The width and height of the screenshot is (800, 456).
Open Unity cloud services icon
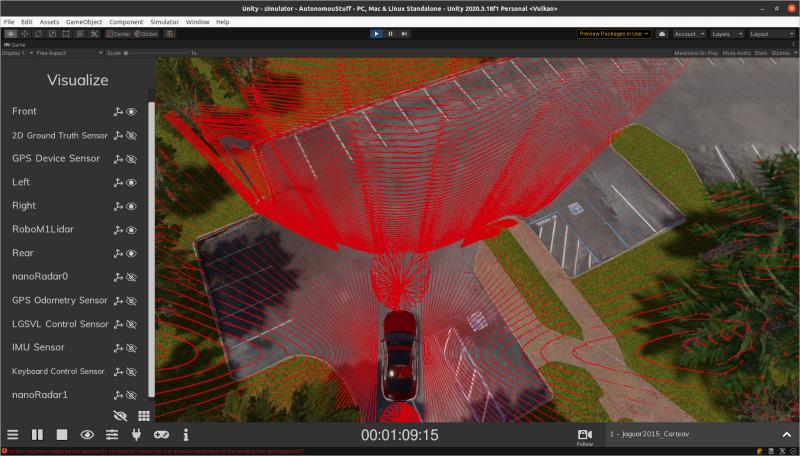click(662, 34)
